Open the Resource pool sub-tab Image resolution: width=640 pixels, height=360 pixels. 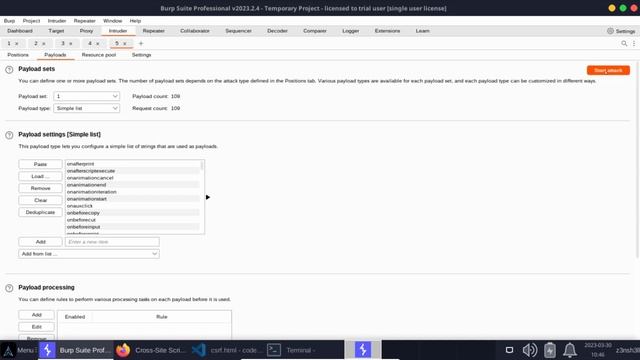point(99,55)
